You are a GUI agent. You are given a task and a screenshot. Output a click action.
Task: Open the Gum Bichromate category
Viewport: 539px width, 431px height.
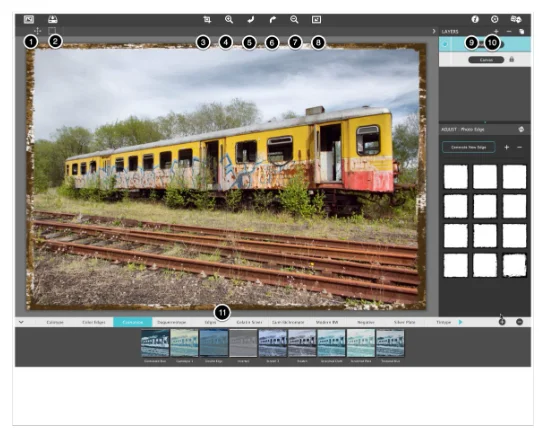288,322
